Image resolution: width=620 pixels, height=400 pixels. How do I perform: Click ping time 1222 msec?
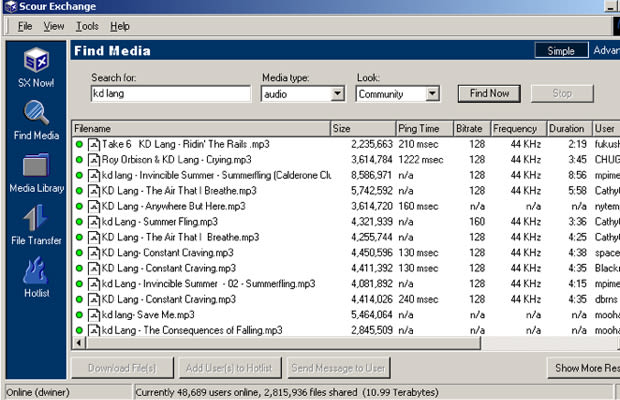coord(421,160)
